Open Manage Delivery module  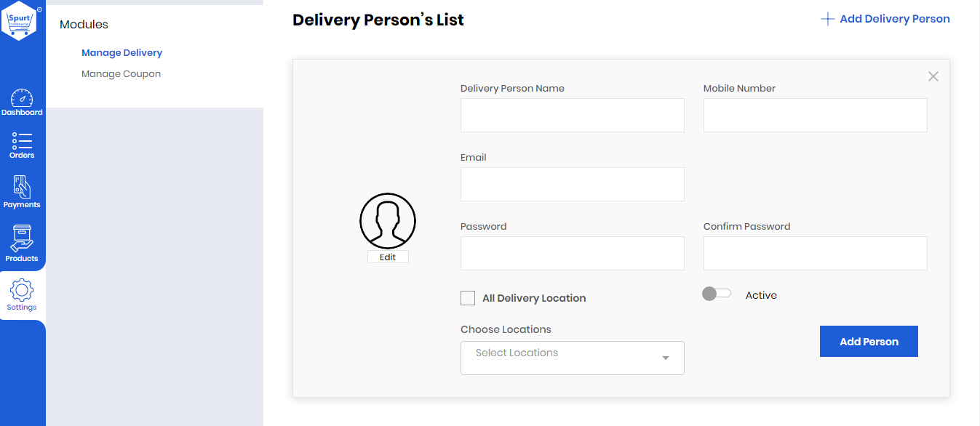coord(121,52)
